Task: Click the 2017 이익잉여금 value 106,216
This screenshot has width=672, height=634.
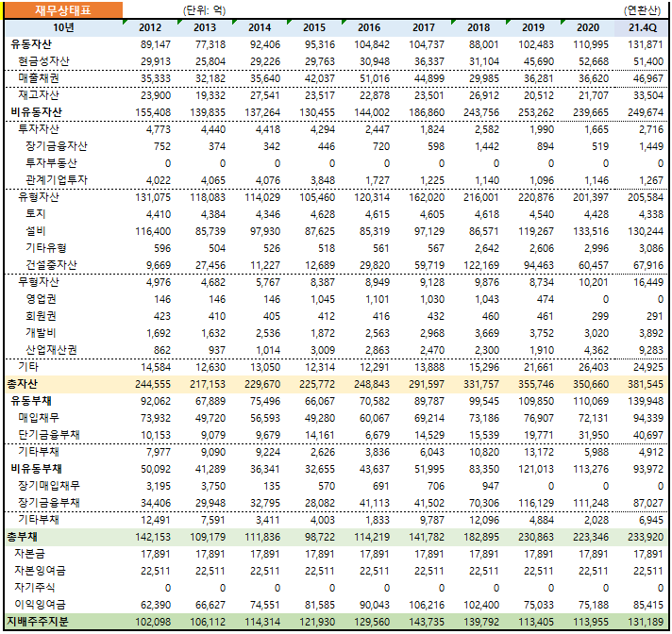Action: tap(427, 605)
